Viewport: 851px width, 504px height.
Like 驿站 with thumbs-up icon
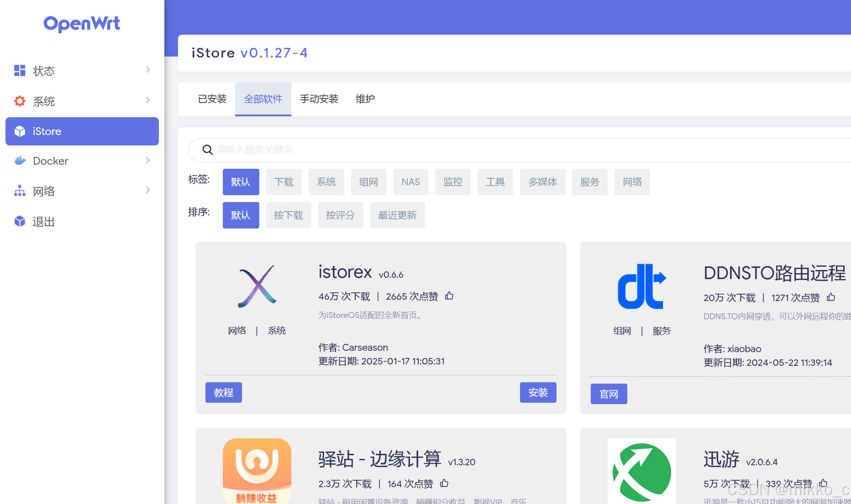[x=444, y=483]
